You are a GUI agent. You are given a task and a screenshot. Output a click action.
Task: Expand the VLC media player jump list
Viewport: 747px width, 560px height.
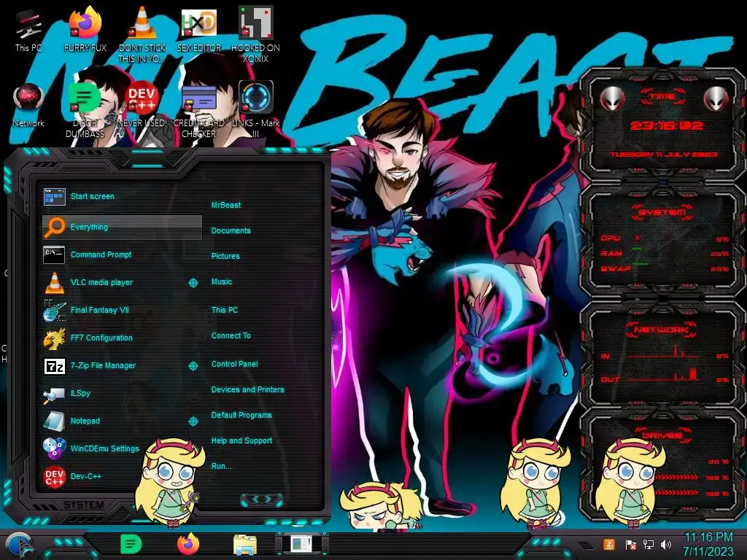(193, 283)
